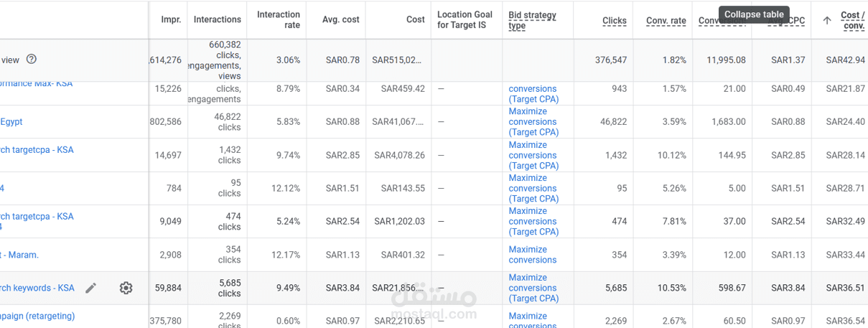Click the Location Goal for Target IS header
The height and width of the screenshot is (328, 868).
coord(465,19)
